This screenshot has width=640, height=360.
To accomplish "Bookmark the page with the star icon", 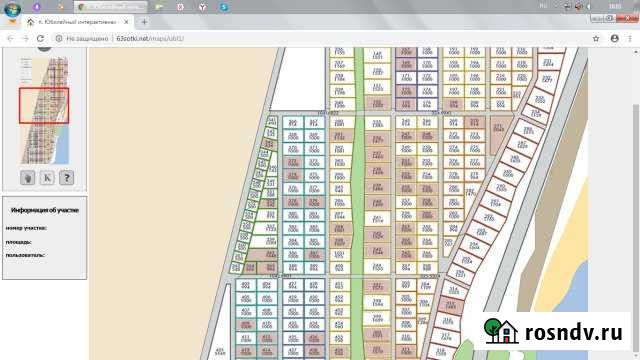I will tap(596, 38).
